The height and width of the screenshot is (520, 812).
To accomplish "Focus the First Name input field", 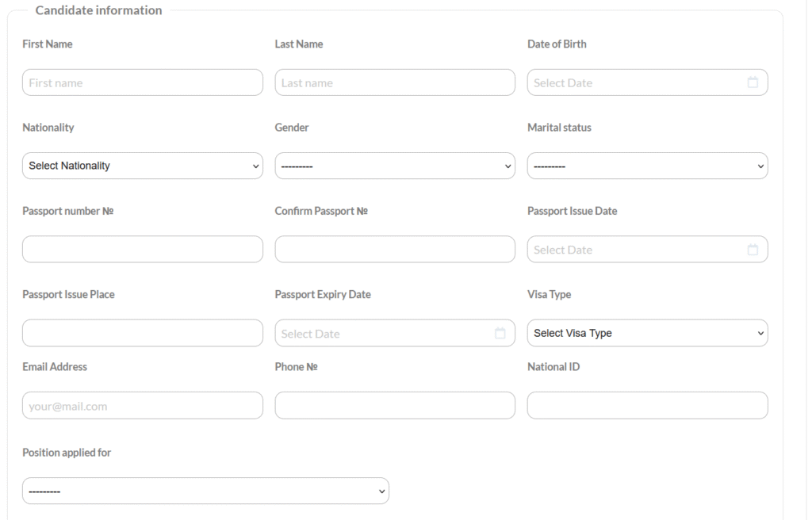I will pos(143,82).
